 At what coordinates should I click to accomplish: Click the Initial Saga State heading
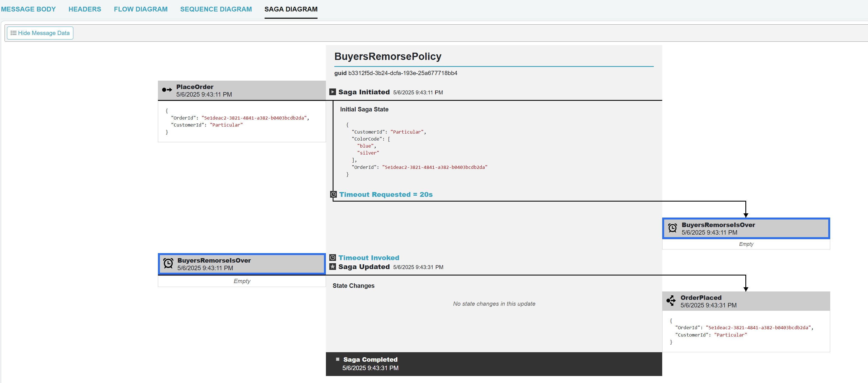(x=364, y=109)
